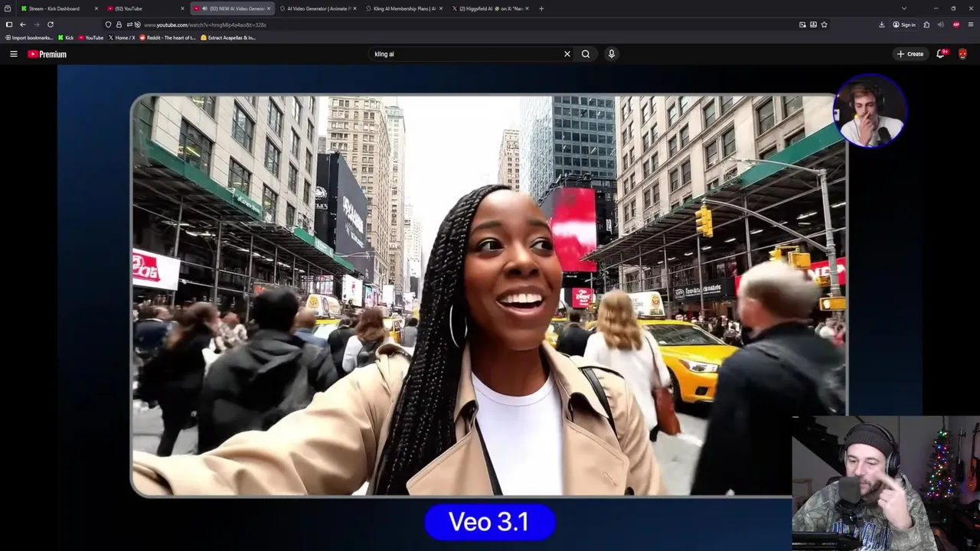The height and width of the screenshot is (551, 980).
Task: Reload the page with refresh icon
Action: tap(51, 24)
